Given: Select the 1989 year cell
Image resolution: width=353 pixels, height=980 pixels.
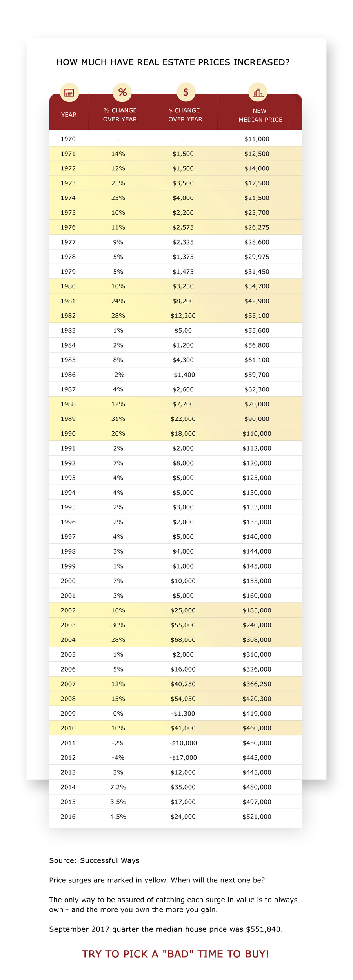Looking at the screenshot, I should pos(68,419).
